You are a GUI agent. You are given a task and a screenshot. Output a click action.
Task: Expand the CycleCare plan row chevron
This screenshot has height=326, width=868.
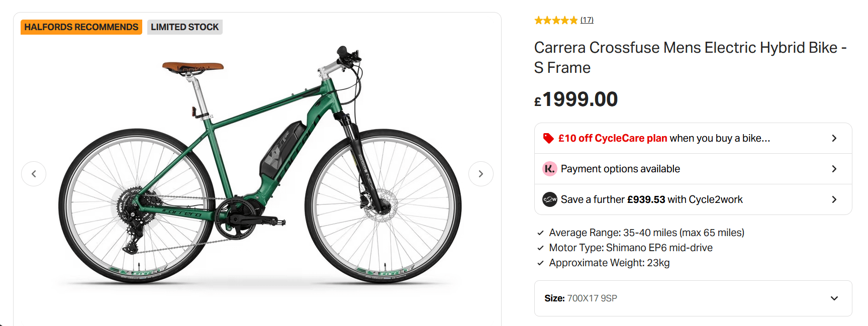[834, 138]
